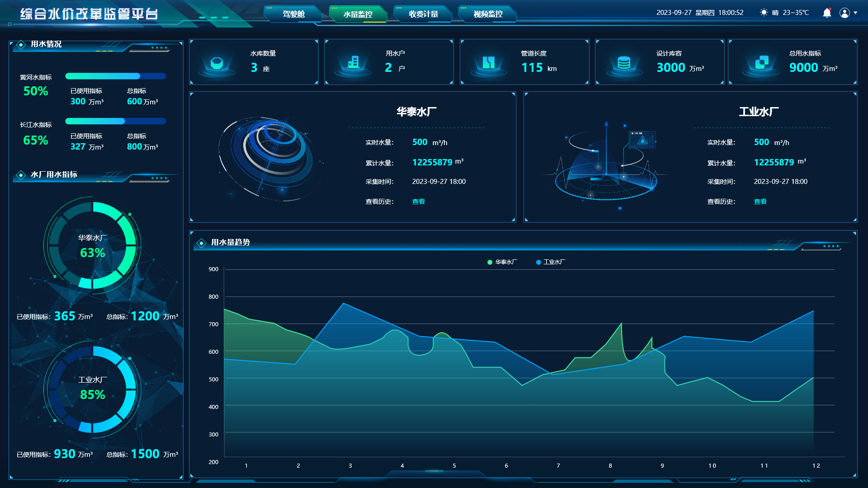Toggle 华泰水厂 legend series in chart
Image resolution: width=868 pixels, height=488 pixels.
pos(502,262)
